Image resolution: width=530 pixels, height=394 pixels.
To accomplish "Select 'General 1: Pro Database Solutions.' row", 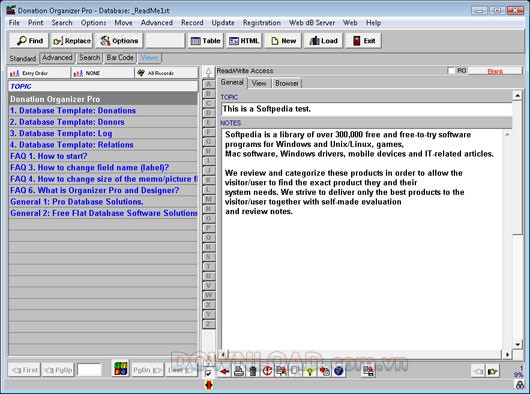I will pos(103,202).
